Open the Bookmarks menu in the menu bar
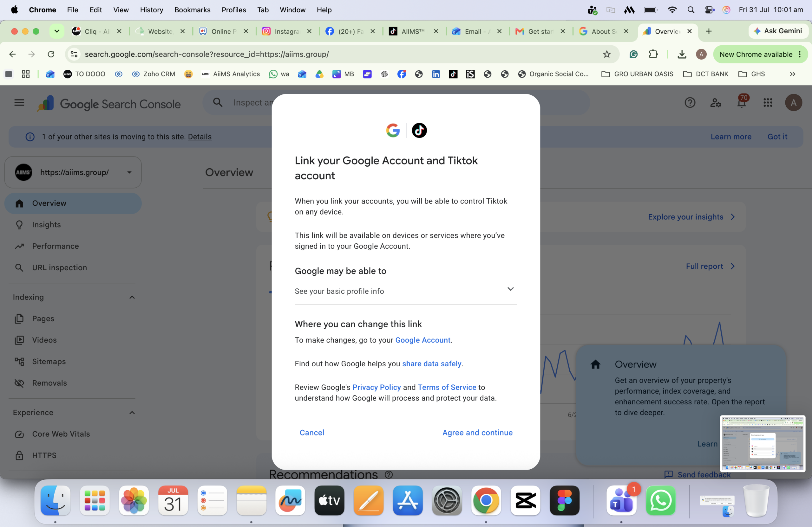 (x=193, y=10)
